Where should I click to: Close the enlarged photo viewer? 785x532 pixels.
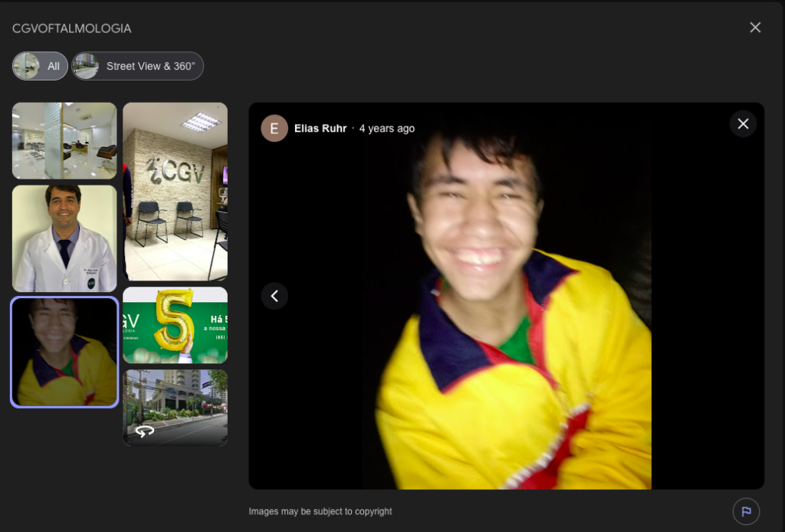coord(743,123)
